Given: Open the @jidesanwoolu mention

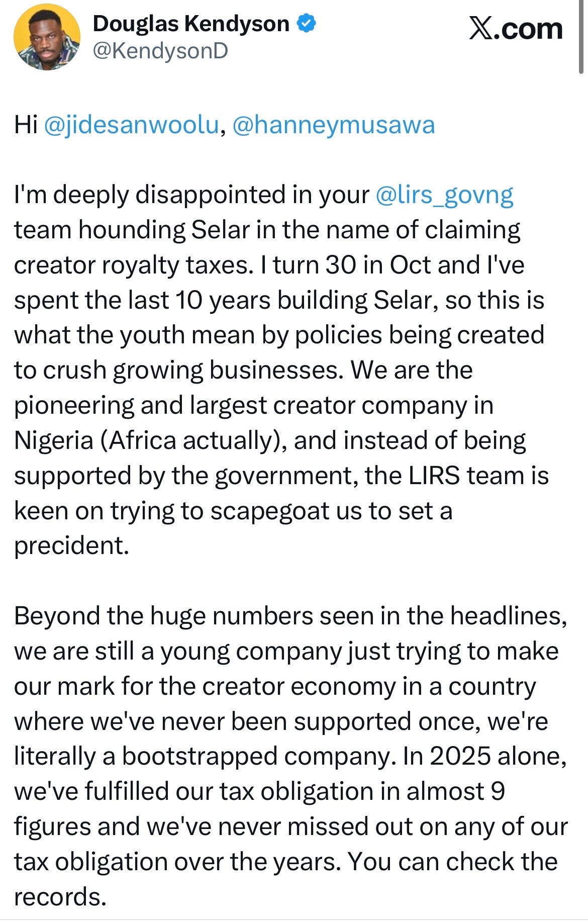Looking at the screenshot, I should coord(132,125).
